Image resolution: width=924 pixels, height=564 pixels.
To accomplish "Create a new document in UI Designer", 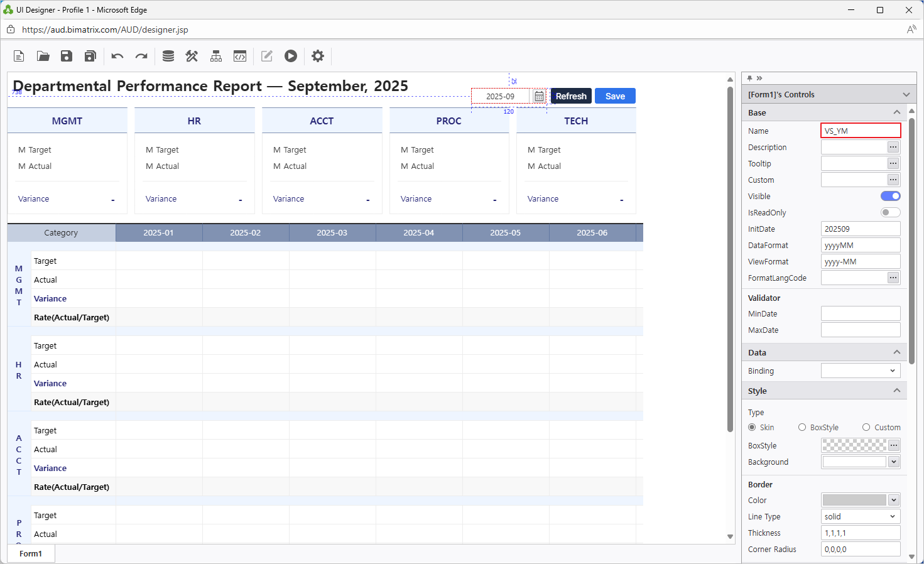I will point(18,56).
